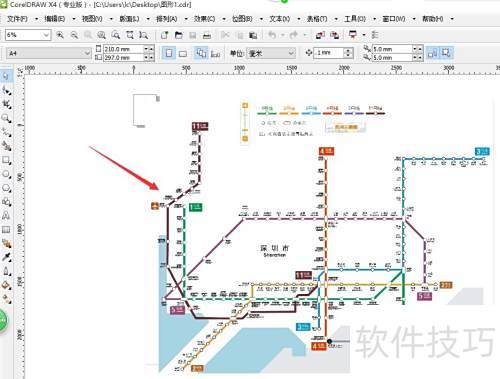Select the Interactive Blend tool
Viewport: 500px width, 379px height.
click(6, 244)
